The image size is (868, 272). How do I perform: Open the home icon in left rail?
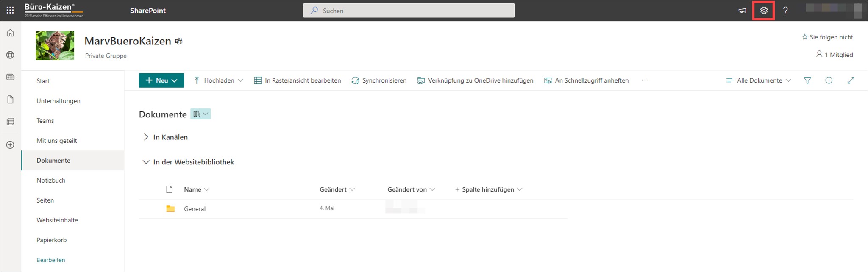coord(11,33)
